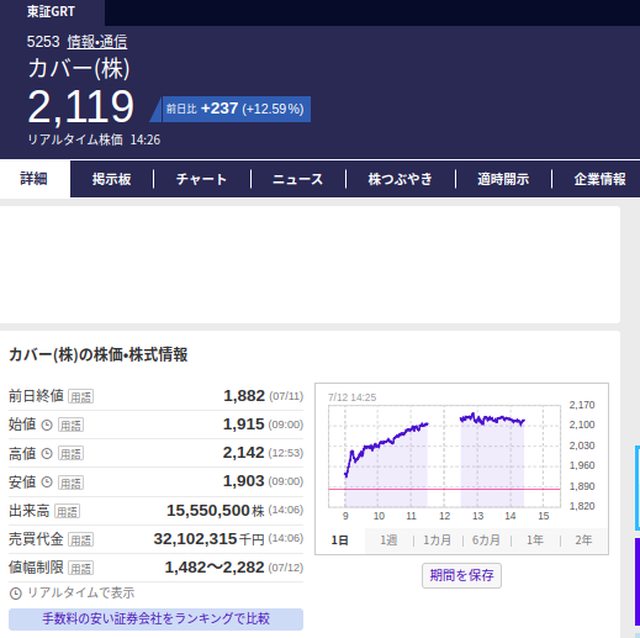Click the 期間を保存 button
The height and width of the screenshot is (638, 640).
tap(462, 576)
